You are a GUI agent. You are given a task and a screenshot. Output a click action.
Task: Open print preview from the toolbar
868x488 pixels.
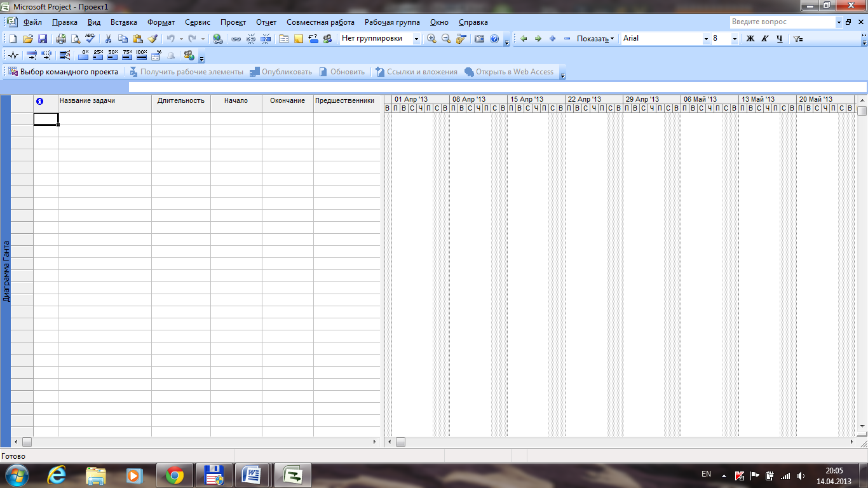76,39
